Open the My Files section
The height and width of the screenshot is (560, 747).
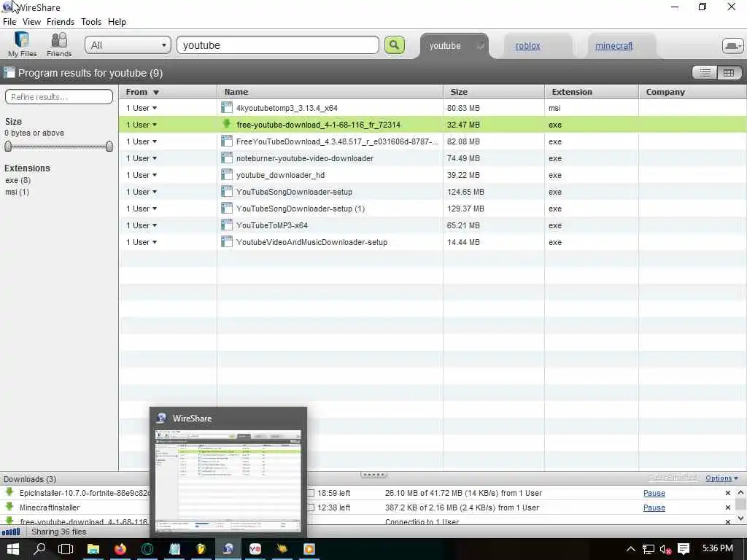[22, 44]
